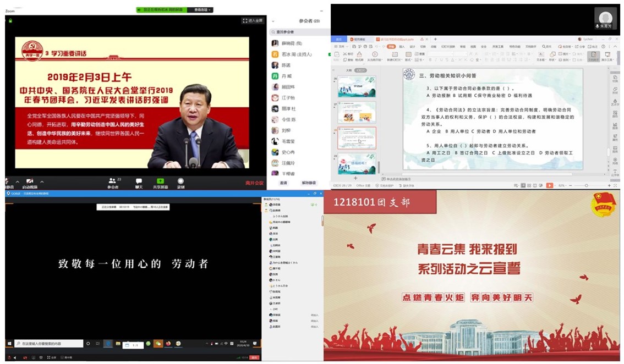Screen dimensions: 624x364
Task: Open Zoom chat (聊天) panel
Action: [x=139, y=181]
